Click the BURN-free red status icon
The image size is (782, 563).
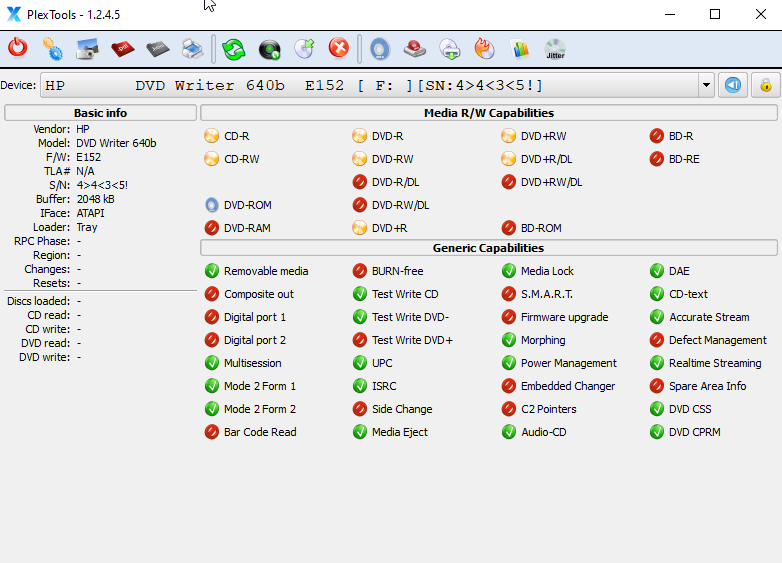360,271
